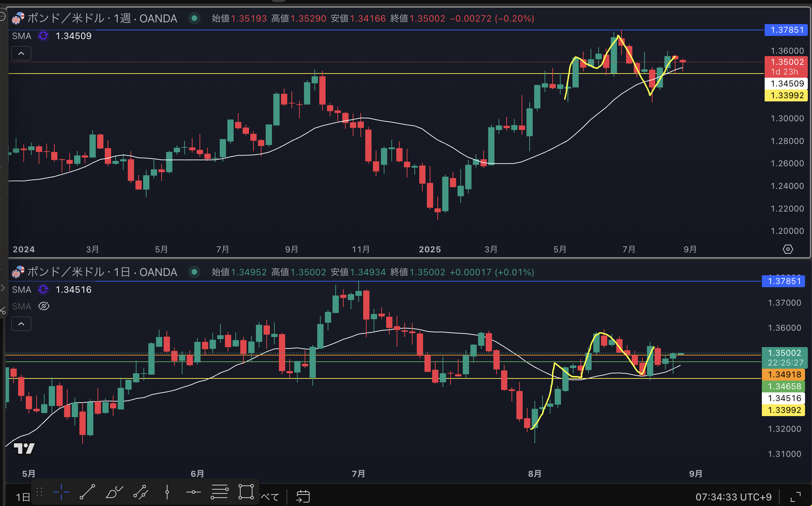The height and width of the screenshot is (506, 812).
Task: Select weekly chart red 1.35002 price label
Action: [786, 62]
